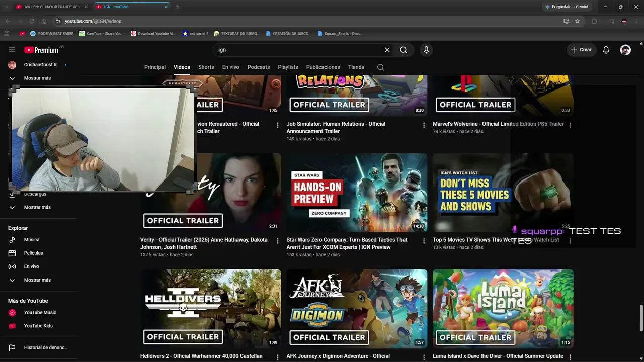Open Squarp_Shorts - Docu... bookmark
This screenshot has width=644, height=362.
click(x=340, y=34)
